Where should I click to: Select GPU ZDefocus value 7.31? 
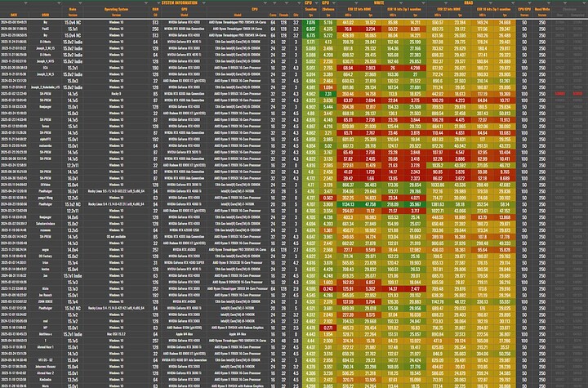tap(328, 94)
